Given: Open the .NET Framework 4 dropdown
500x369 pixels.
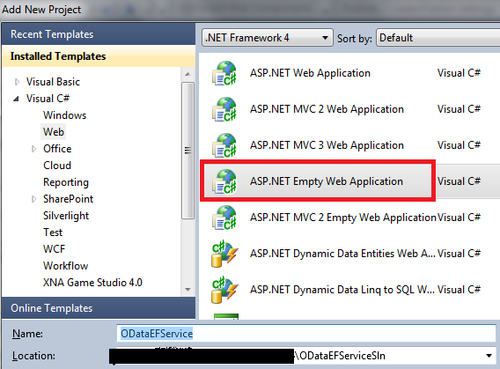Looking at the screenshot, I should 267,38.
